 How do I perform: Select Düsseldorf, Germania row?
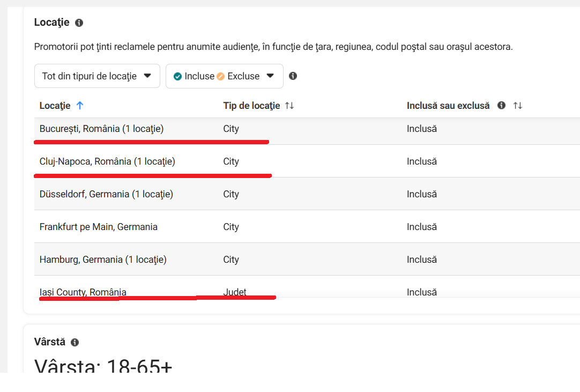click(307, 194)
